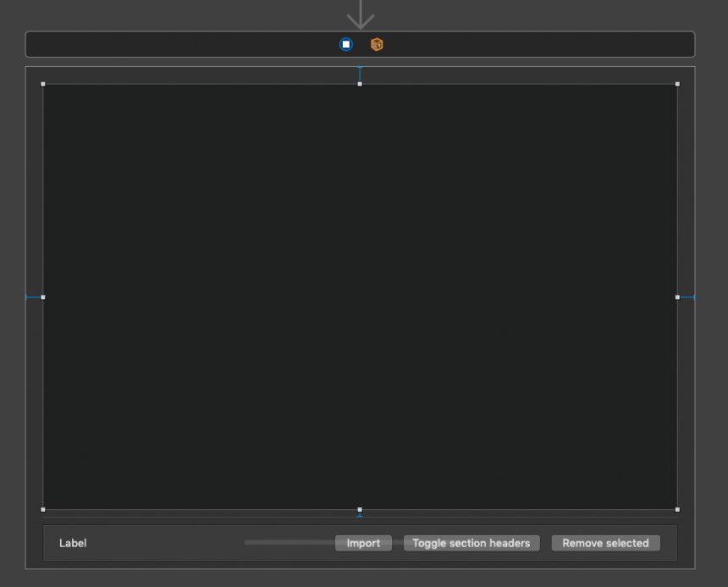This screenshot has height=587, width=728.
Task: Select the top spacing constraint indicator
Action: pyautogui.click(x=360, y=75)
